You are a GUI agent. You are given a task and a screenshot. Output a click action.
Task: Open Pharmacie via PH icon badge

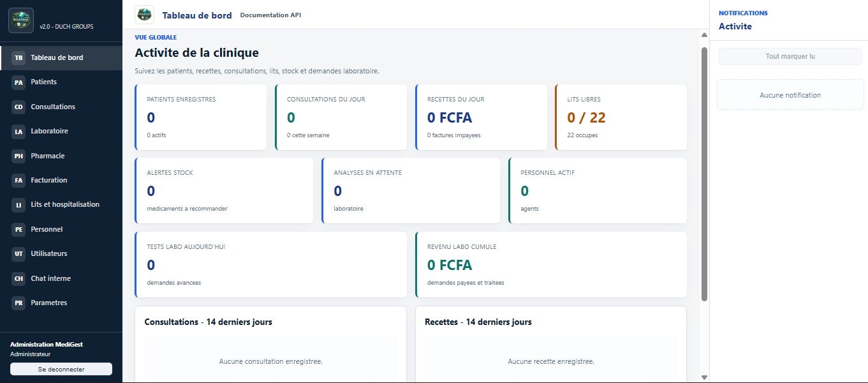point(18,156)
